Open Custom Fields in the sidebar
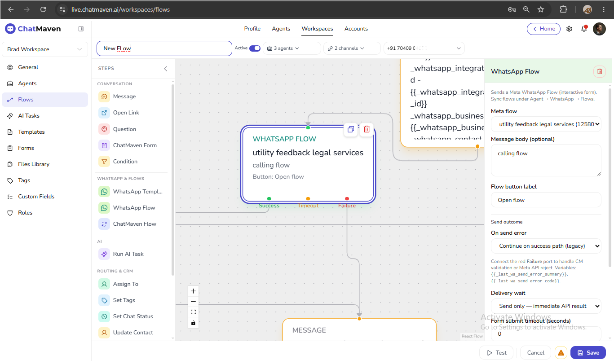 tap(45, 197)
